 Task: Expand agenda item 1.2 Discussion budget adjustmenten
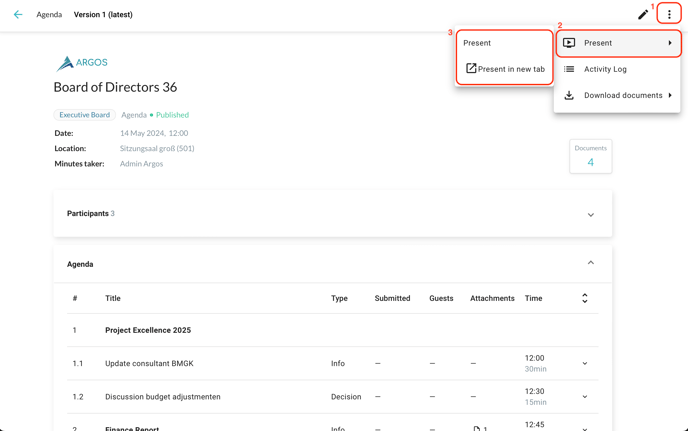[x=585, y=397]
